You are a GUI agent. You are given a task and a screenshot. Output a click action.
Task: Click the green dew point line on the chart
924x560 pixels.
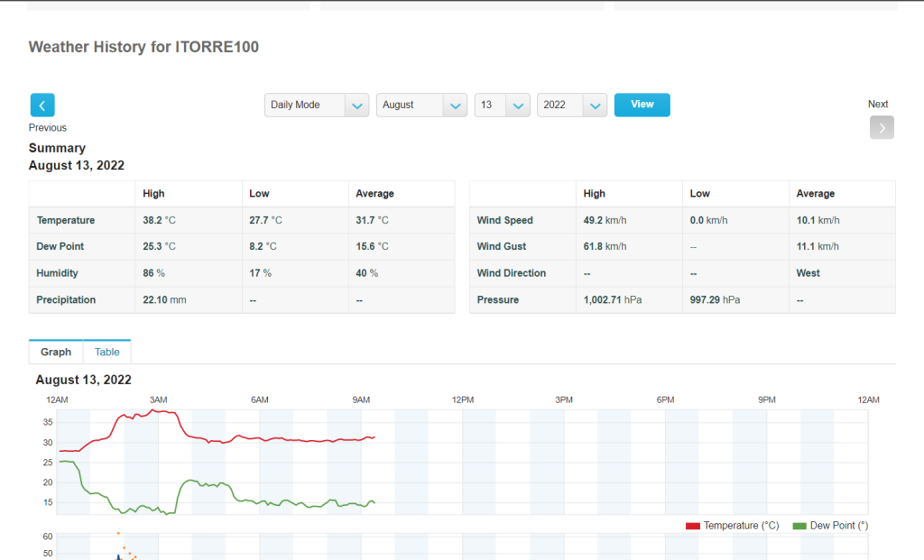click(189, 481)
